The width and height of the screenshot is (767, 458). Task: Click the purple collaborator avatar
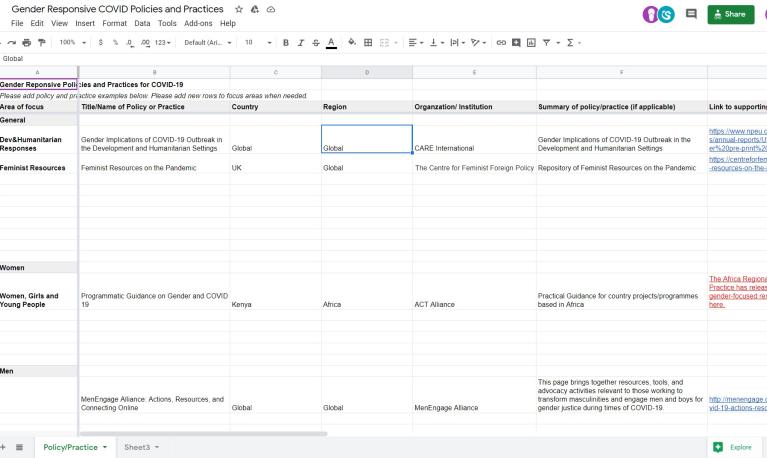(x=650, y=14)
